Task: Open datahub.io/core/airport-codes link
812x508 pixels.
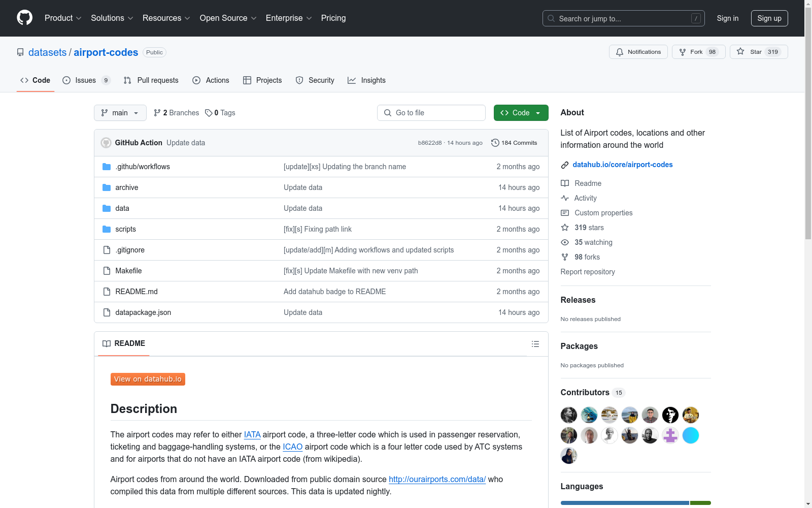Action: pos(623,165)
